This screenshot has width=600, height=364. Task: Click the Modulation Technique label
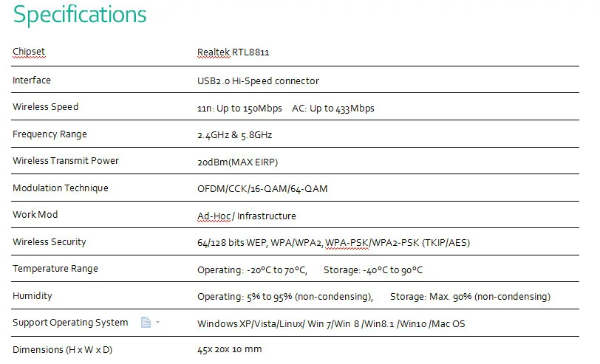pos(60,188)
